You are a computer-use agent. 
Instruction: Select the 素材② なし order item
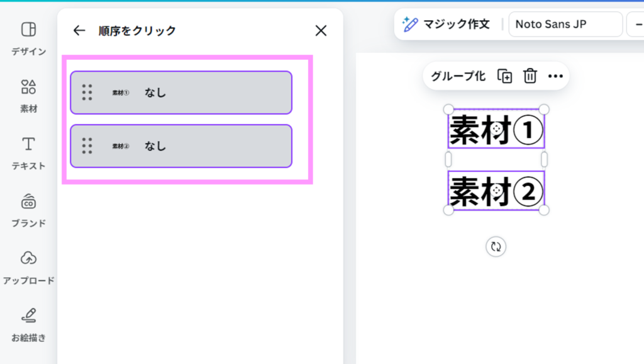click(189, 146)
